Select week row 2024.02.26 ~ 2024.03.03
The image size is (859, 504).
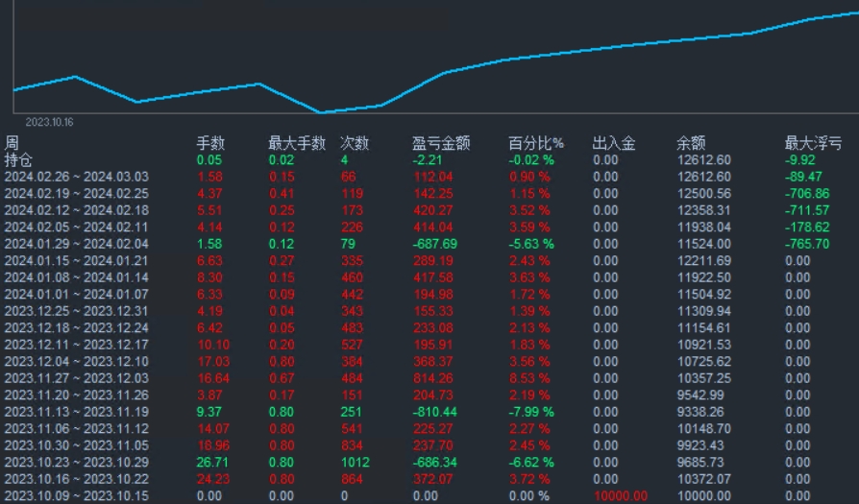click(x=77, y=177)
